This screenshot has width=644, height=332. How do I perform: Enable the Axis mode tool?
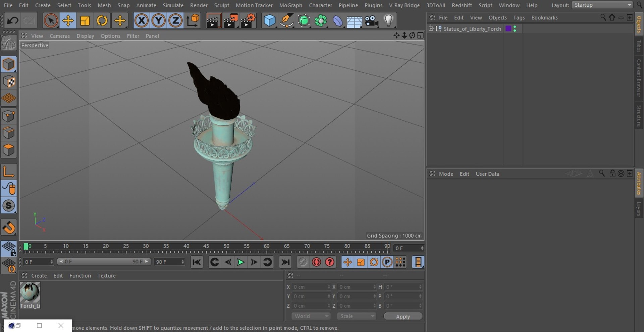coord(9,172)
